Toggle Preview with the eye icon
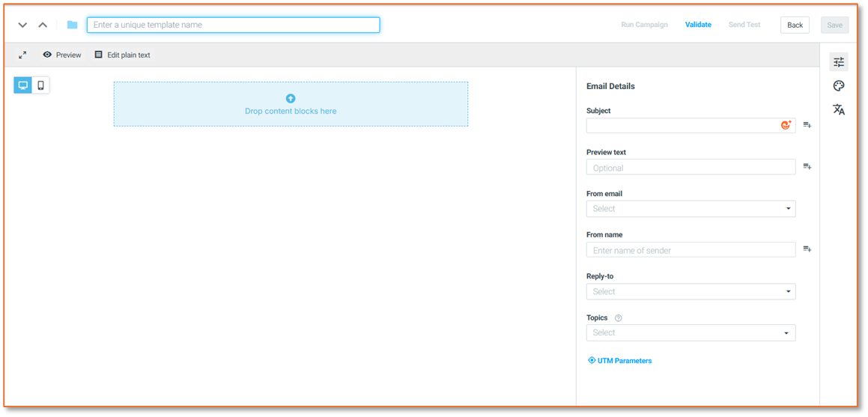Image resolution: width=868 pixels, height=417 pixels. coord(61,55)
